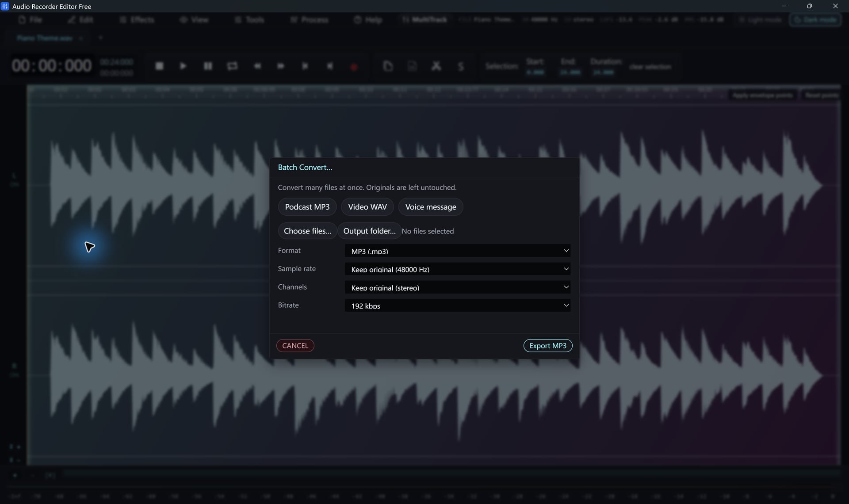Open the Bitrate dropdown at 192 kbps
Viewport: 849px width, 504px height.
457,305
